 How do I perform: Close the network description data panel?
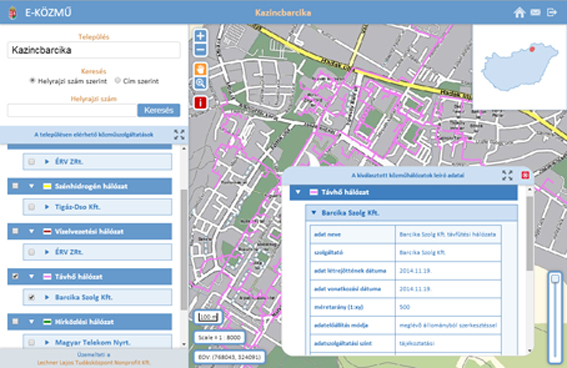coord(525,175)
